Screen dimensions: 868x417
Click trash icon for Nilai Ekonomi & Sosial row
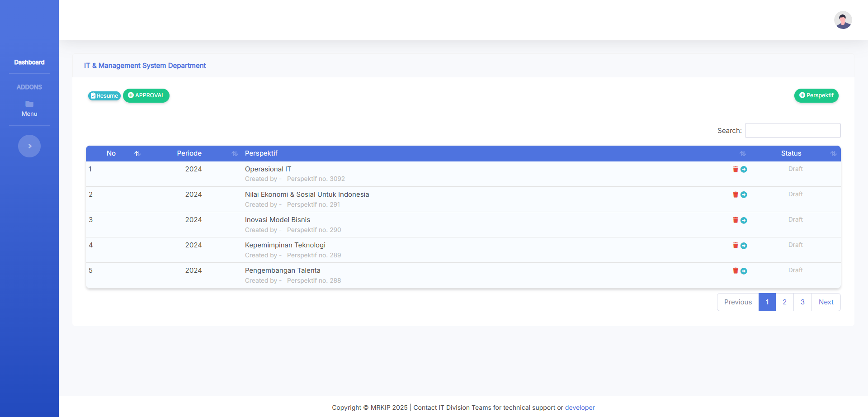[735, 194]
